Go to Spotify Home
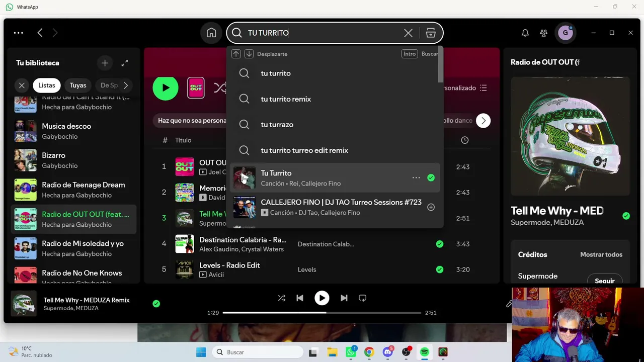Viewport: 644px width, 362px height. [x=211, y=33]
